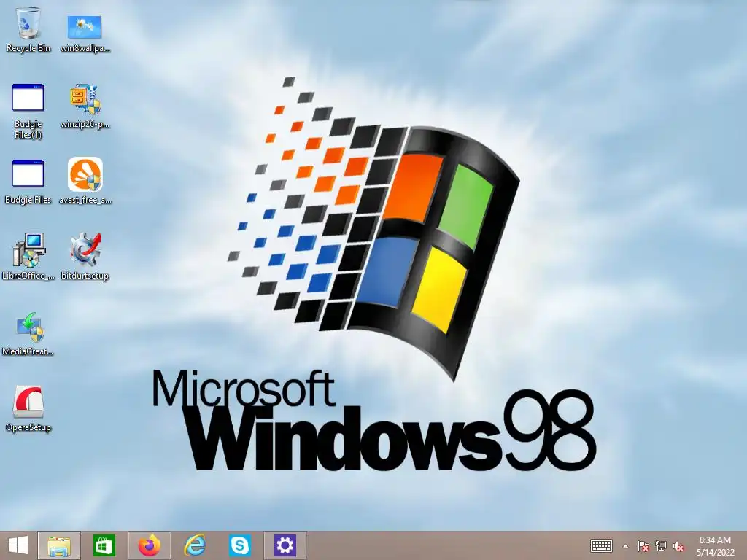Open File Explorer from the taskbar

coord(59,545)
